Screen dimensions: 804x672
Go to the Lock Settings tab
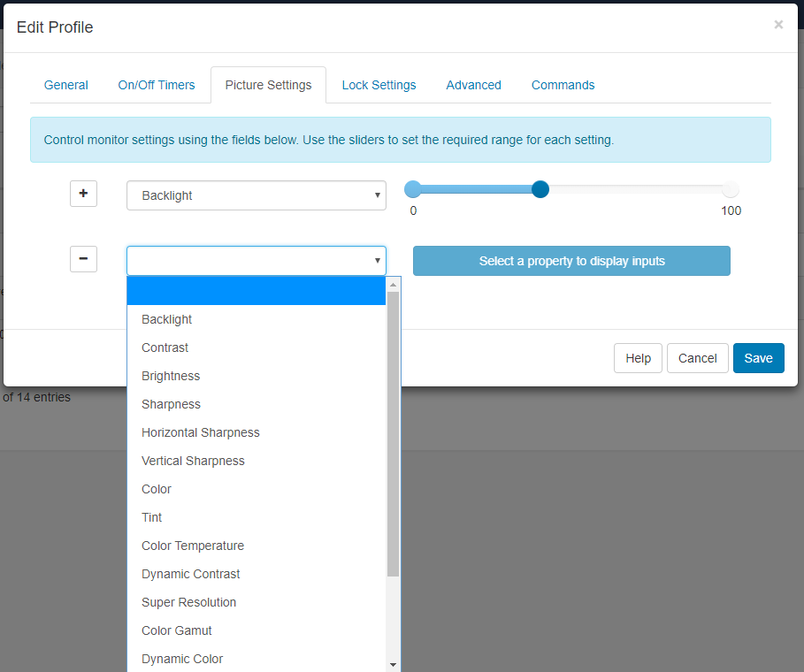[x=379, y=85]
